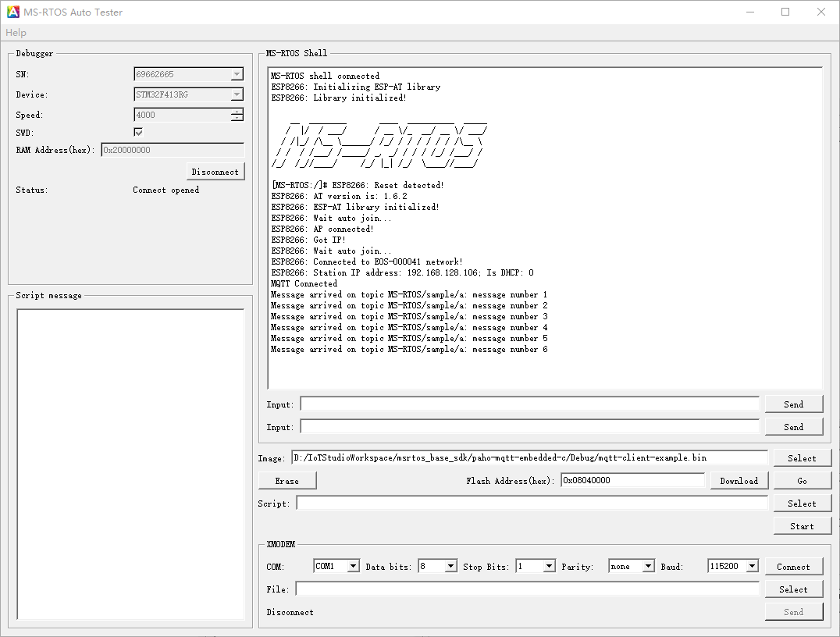Open the COM port dropdown
The height and width of the screenshot is (637, 840).
coord(353,567)
